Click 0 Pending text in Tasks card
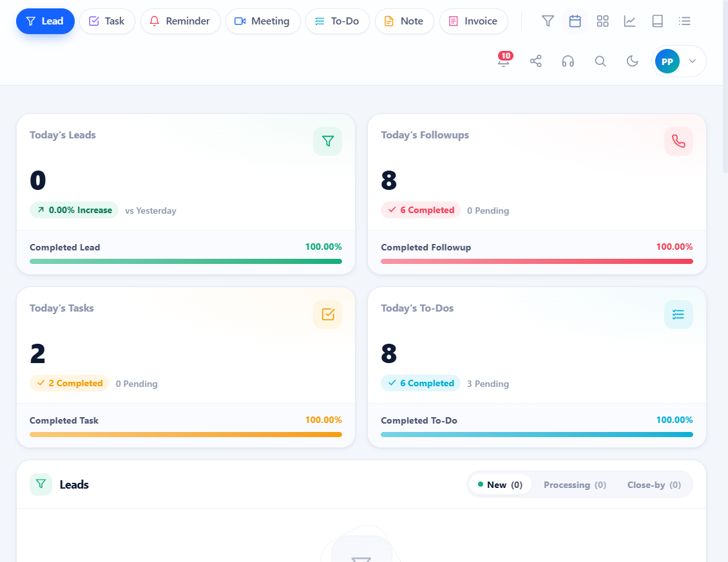728x562 pixels. coord(137,384)
